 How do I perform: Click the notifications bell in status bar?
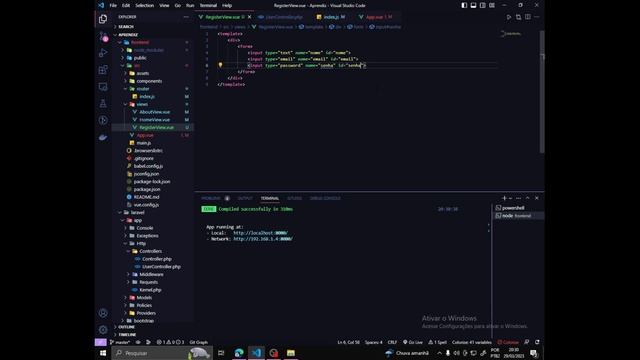[x=537, y=342]
